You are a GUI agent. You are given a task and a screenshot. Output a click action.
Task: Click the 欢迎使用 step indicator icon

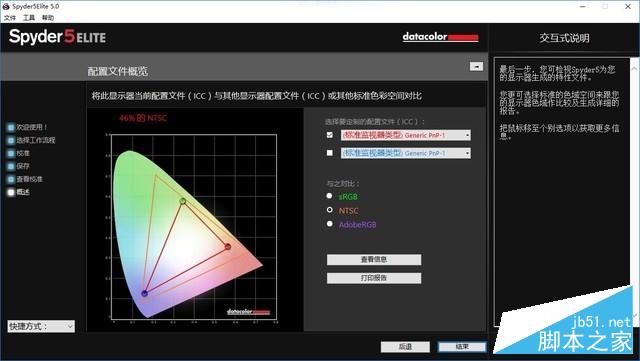(x=11, y=127)
